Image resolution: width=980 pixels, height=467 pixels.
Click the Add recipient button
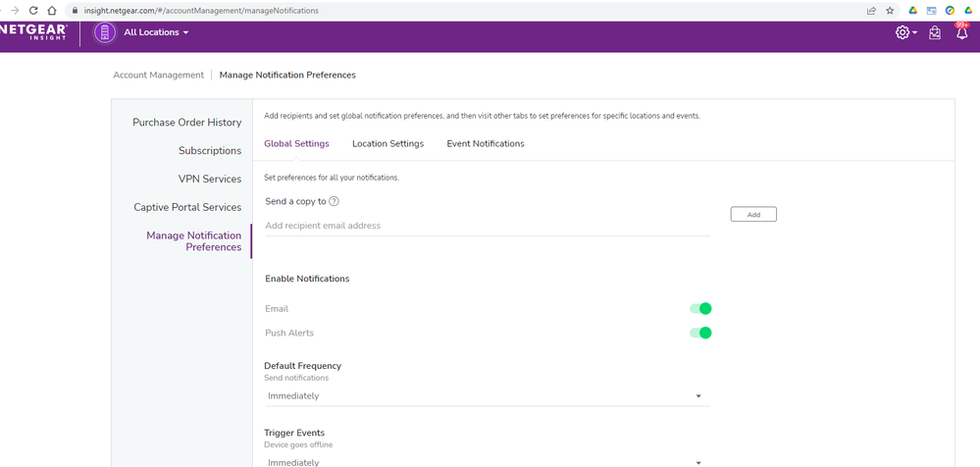[753, 214]
